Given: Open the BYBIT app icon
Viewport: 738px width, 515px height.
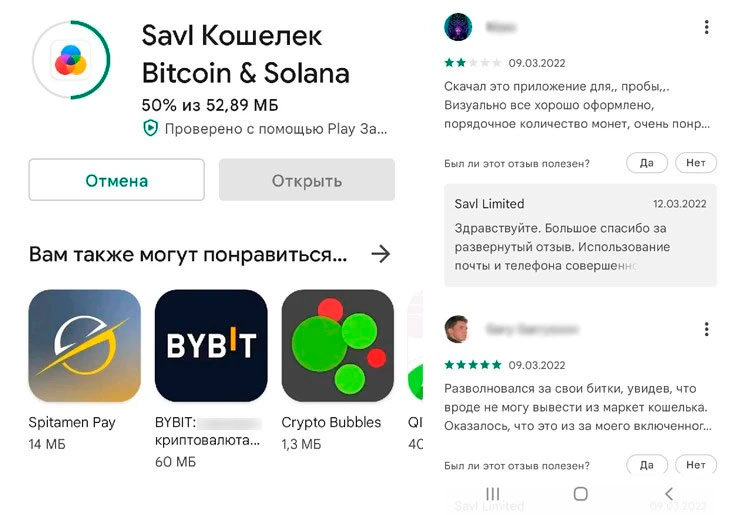Looking at the screenshot, I should click(211, 346).
